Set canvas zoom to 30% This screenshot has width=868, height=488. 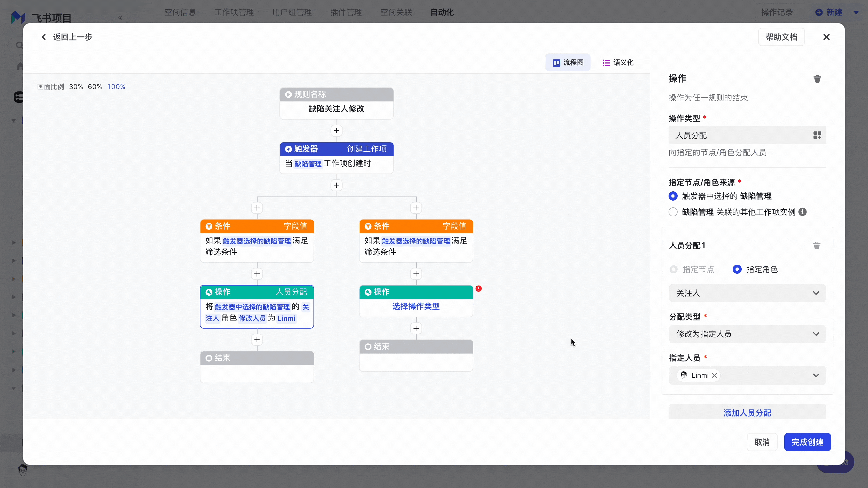click(x=76, y=86)
